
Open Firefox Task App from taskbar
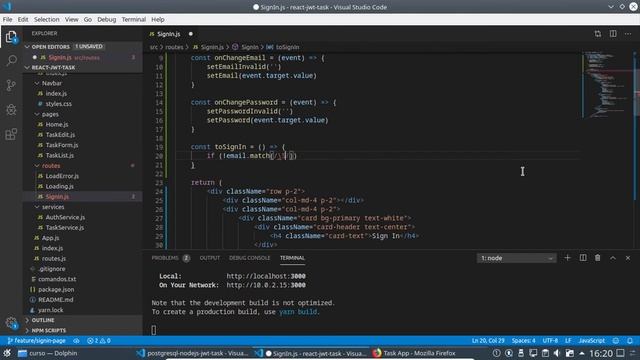414,353
